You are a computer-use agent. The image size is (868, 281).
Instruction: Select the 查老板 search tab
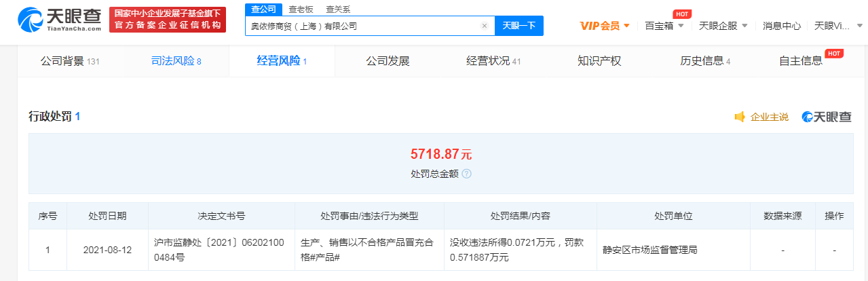[301, 10]
